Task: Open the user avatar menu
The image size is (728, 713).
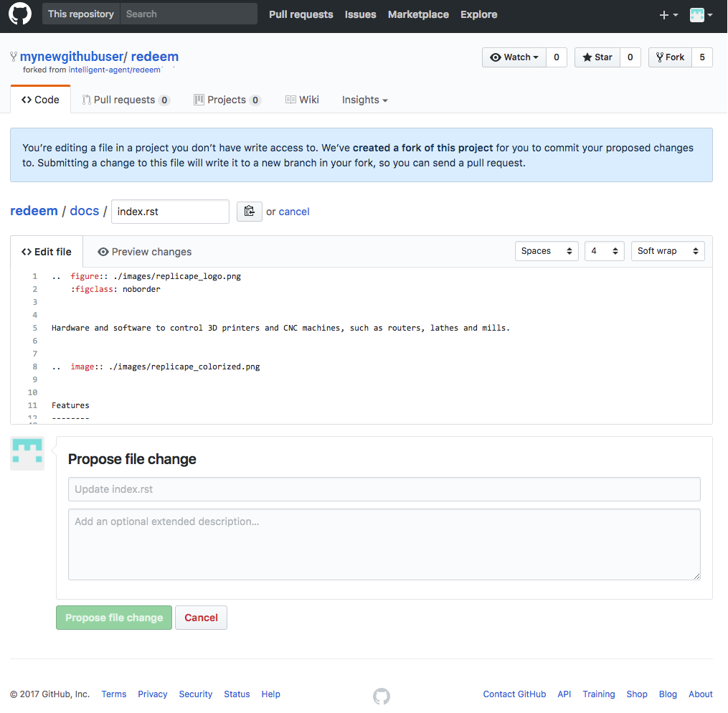Action: [x=701, y=15]
